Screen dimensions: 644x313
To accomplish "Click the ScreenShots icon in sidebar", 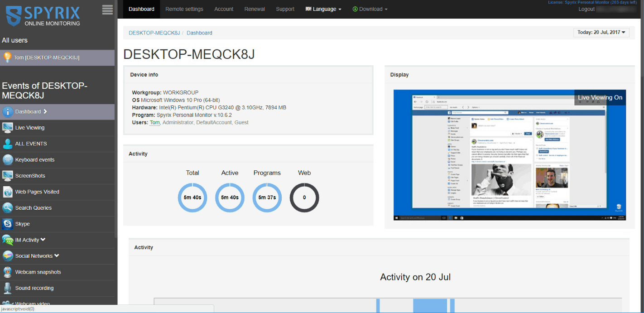I will (x=7, y=176).
